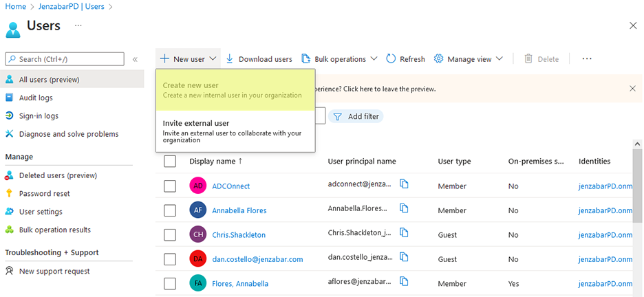Screen dimensions: 644x297
Task: Click the Refresh icon in toolbar
Action: pyautogui.click(x=391, y=59)
